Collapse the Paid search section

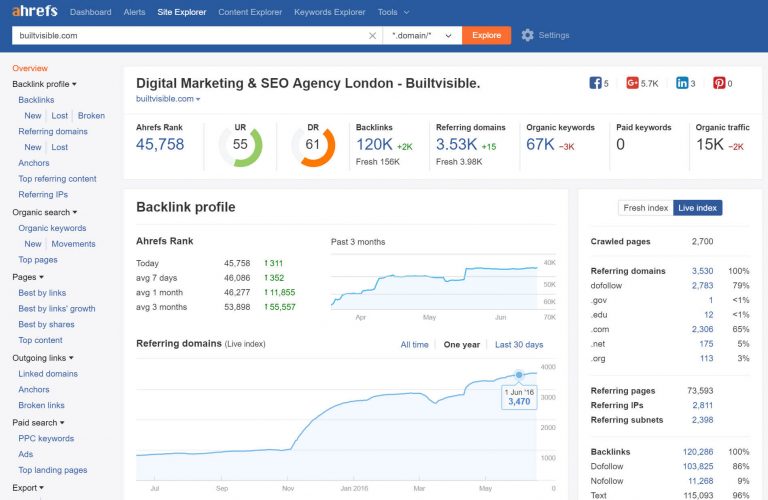click(x=38, y=422)
